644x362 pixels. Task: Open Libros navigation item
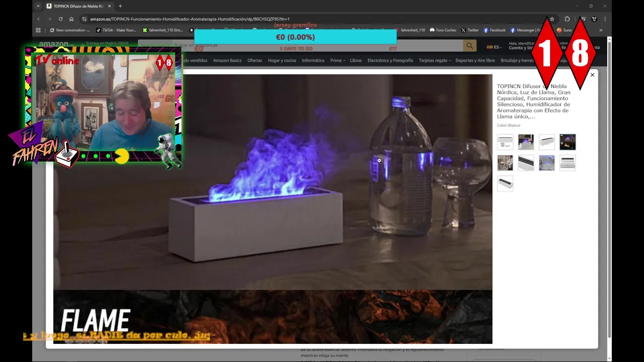pos(356,60)
